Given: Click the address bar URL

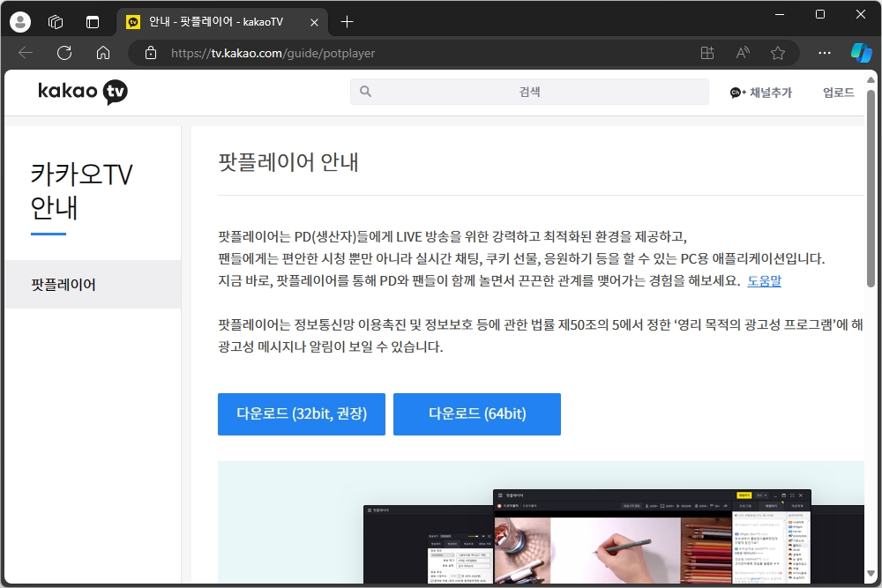Looking at the screenshot, I should (x=273, y=54).
